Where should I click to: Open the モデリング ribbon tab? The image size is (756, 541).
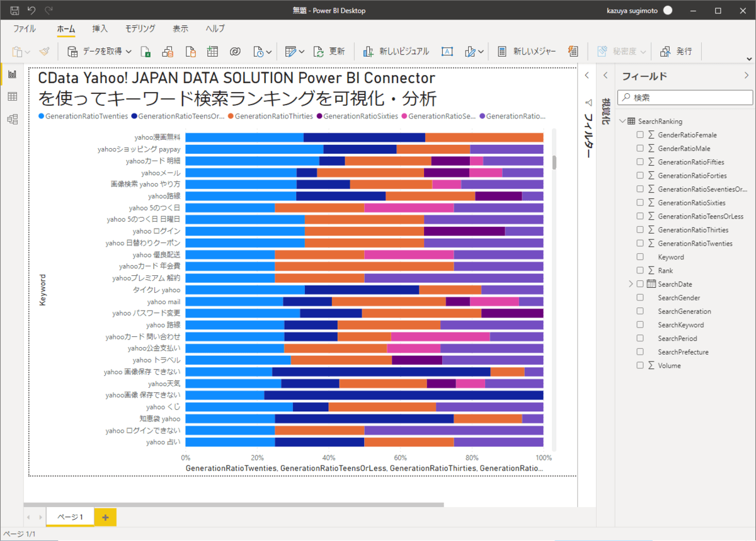(x=140, y=28)
